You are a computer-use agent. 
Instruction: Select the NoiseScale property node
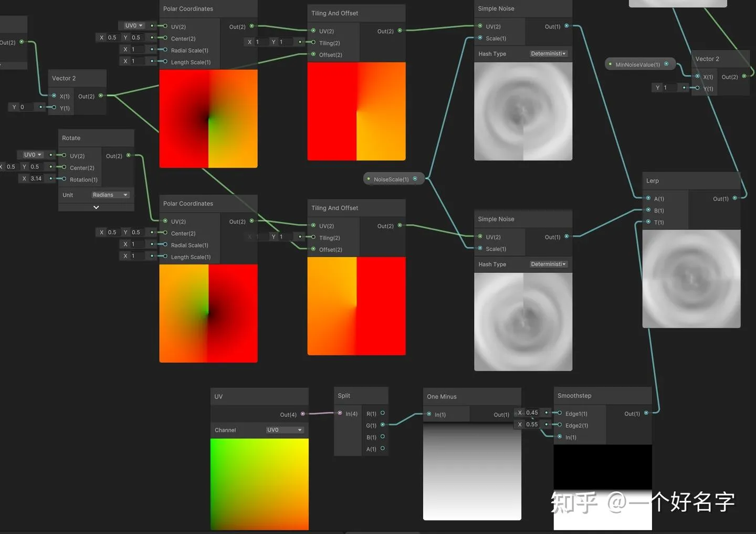(x=391, y=179)
